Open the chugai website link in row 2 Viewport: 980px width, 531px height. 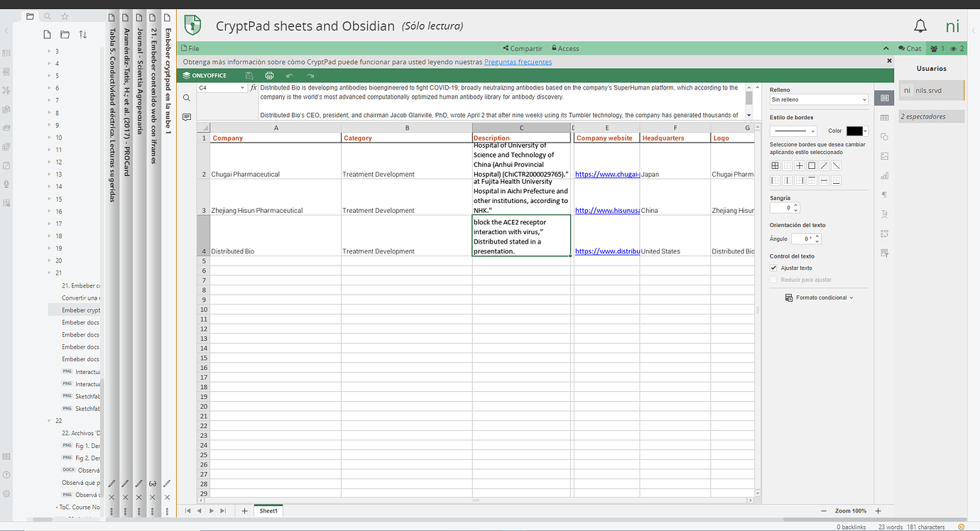[607, 174]
